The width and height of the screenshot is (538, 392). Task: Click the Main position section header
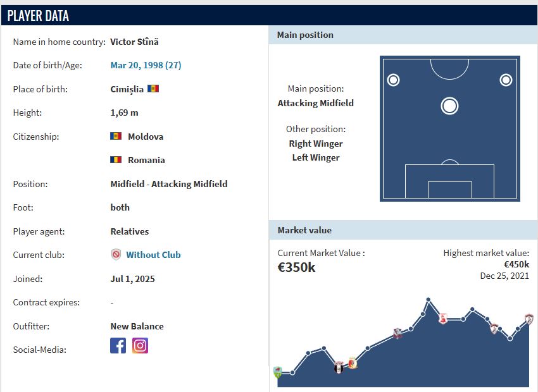click(x=403, y=35)
